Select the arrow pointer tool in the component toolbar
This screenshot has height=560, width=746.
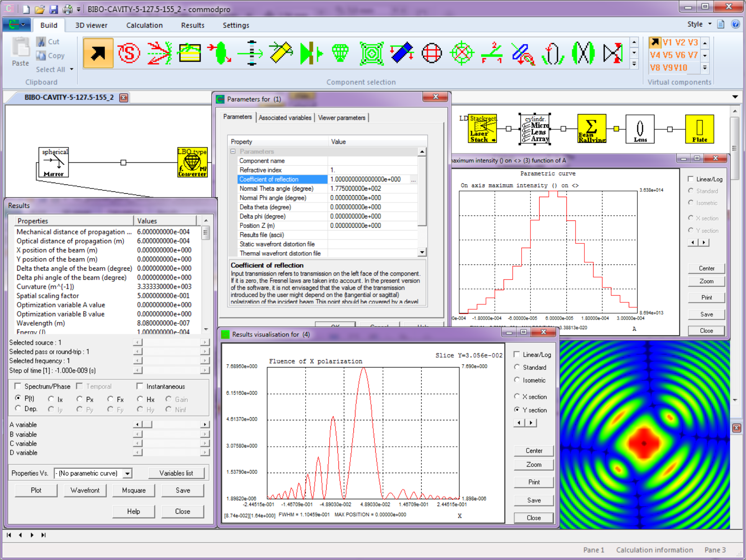[x=98, y=53]
